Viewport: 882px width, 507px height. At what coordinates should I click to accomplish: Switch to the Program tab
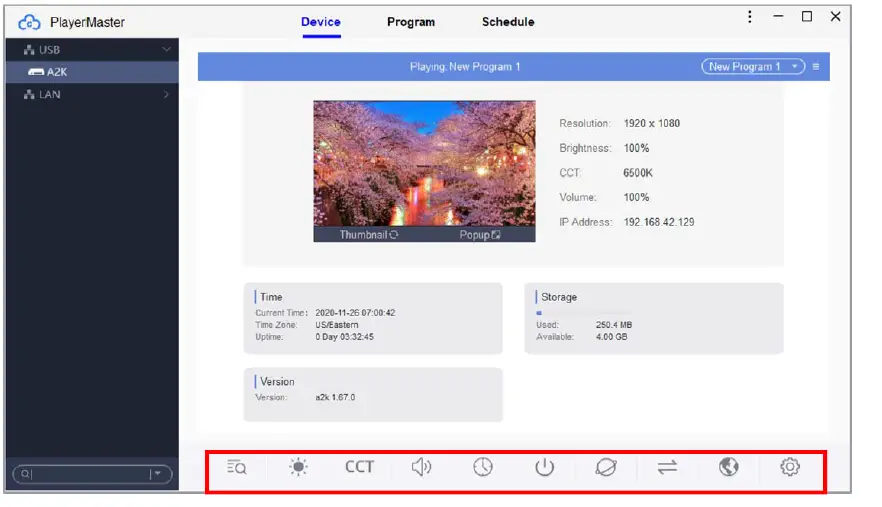coord(411,22)
